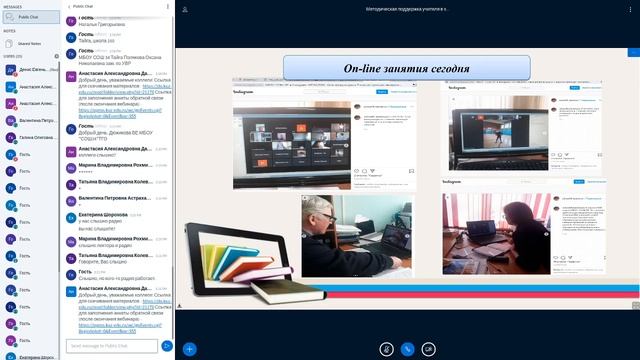
Task: Open the users list settings gear
Action: [56, 56]
